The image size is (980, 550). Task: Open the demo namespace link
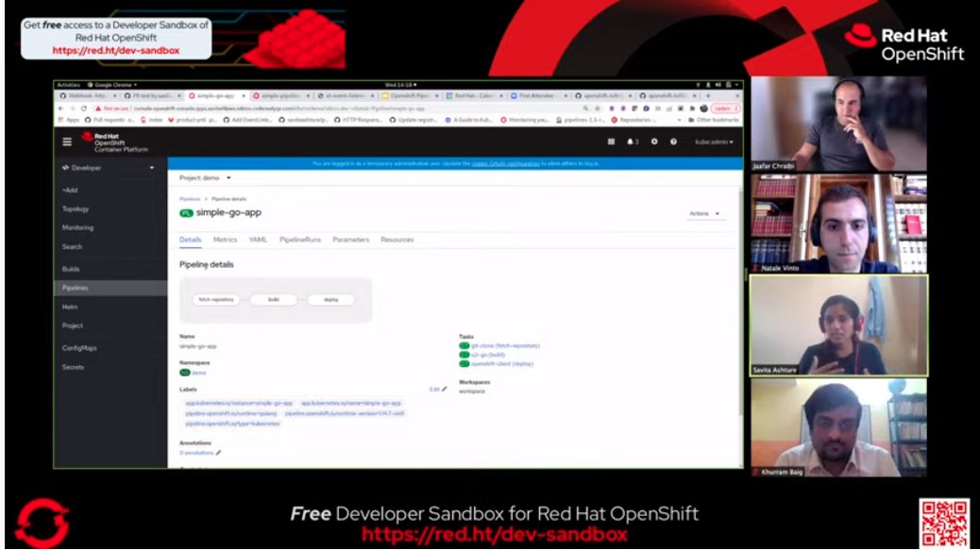[199, 373]
